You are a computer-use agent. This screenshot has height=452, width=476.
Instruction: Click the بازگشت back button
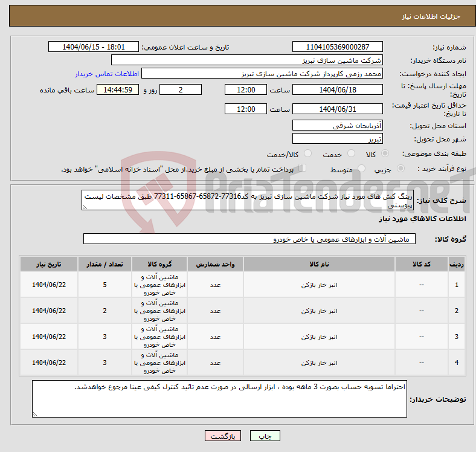(223, 436)
